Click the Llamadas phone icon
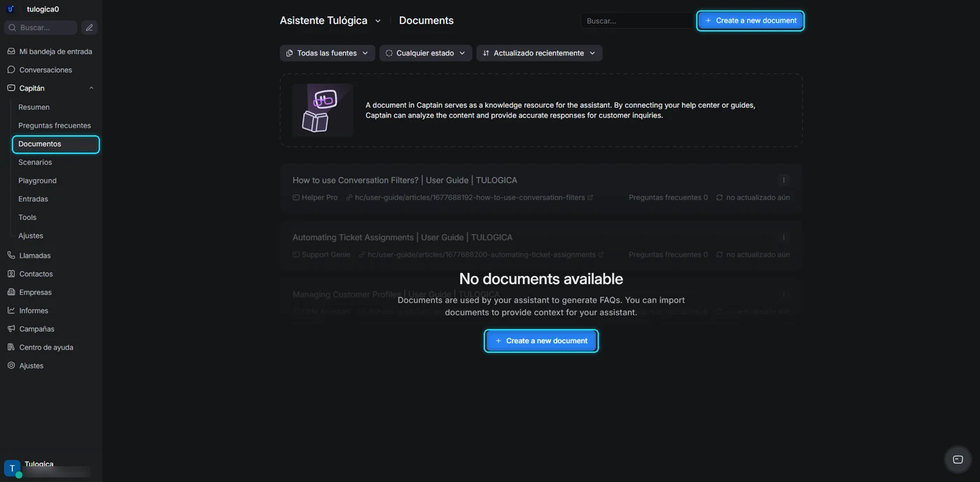Screen dimensions: 980x482 tap(11, 255)
